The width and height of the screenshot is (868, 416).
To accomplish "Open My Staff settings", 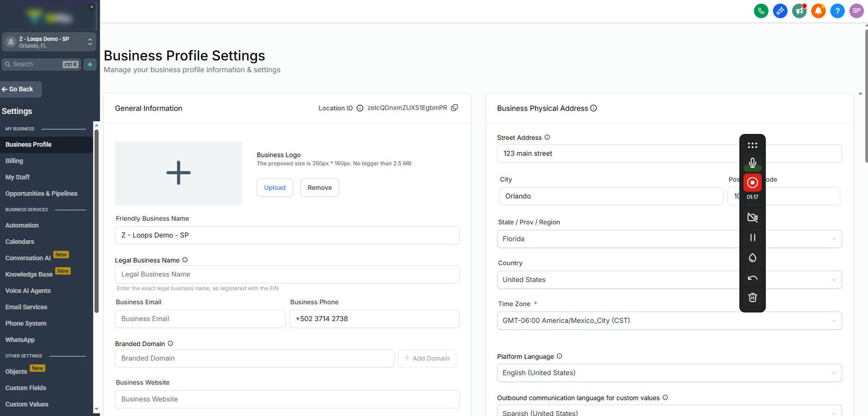I will [17, 177].
